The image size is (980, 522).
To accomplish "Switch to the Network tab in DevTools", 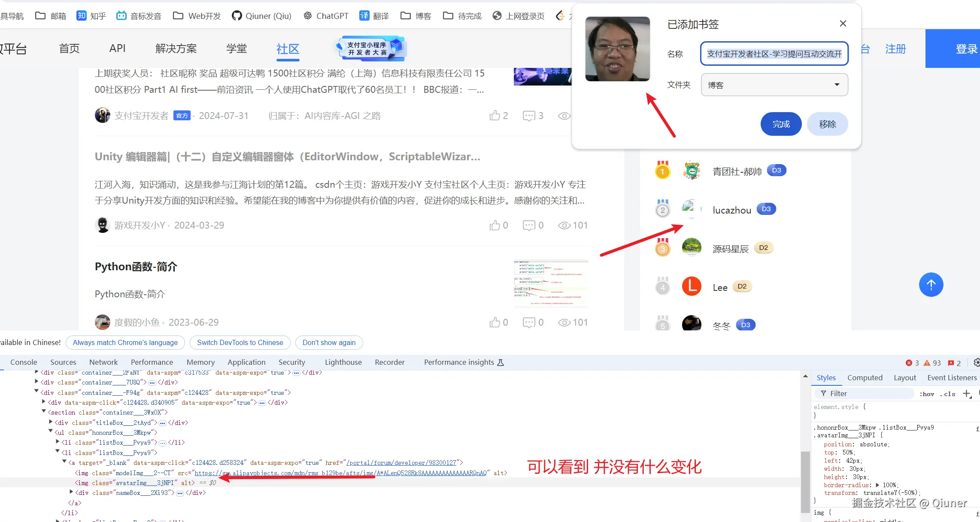I will pos(103,362).
